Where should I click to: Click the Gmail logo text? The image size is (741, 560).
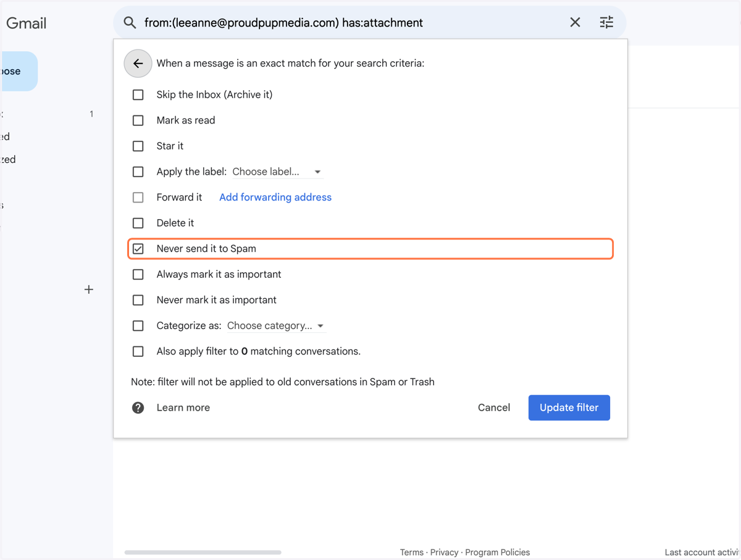(27, 23)
